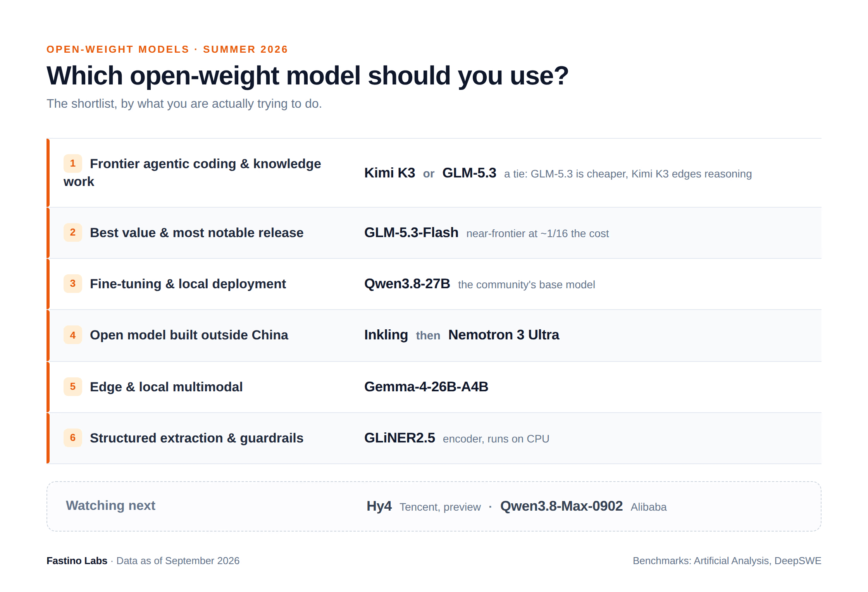The width and height of the screenshot is (868, 592).
Task: Click the number 6 badge
Action: (73, 438)
